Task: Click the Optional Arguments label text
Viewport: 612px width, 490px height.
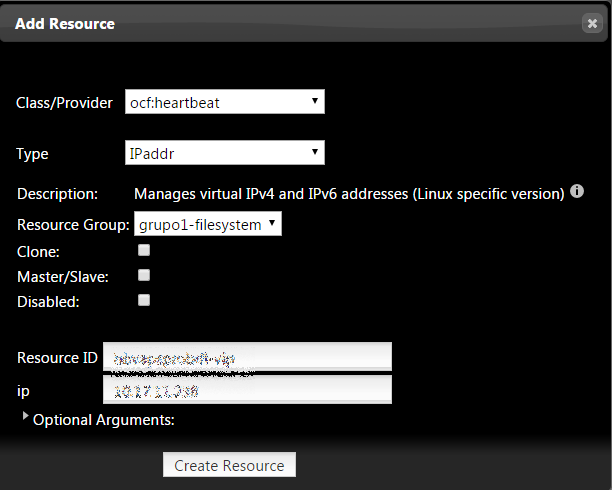Action: click(x=104, y=420)
